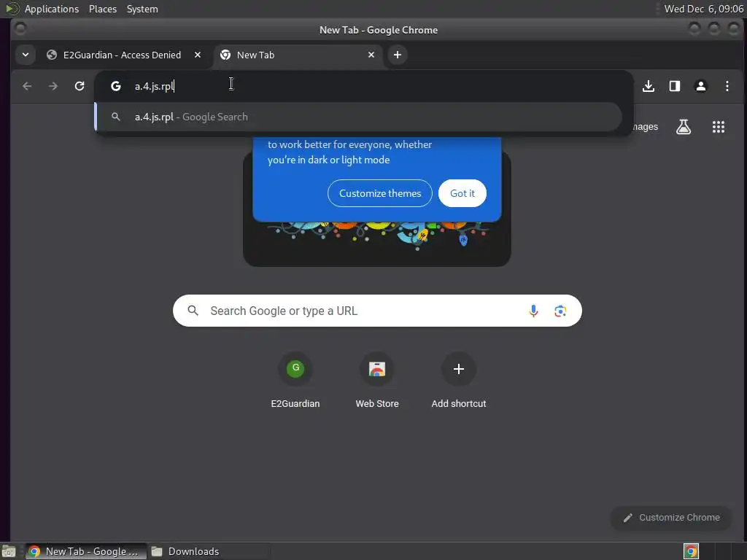Open the Search Labs flask icon
The height and width of the screenshot is (560, 747).
pyautogui.click(x=684, y=127)
